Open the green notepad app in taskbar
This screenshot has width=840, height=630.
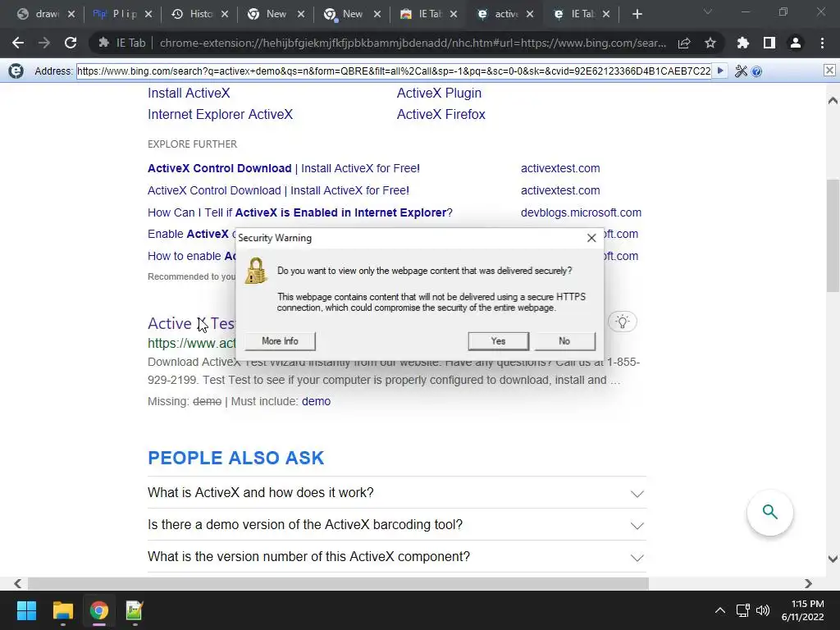click(x=134, y=610)
